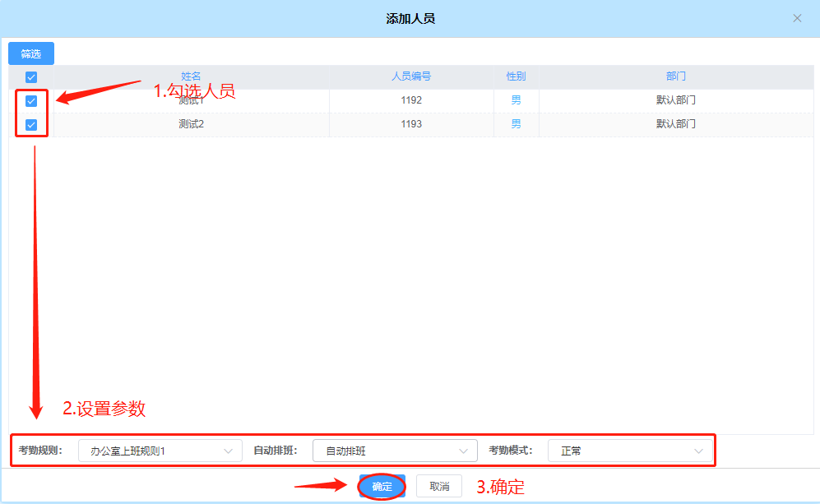The height and width of the screenshot is (504, 820).
Task: Click the 姓名 column header
Action: pyautogui.click(x=191, y=76)
